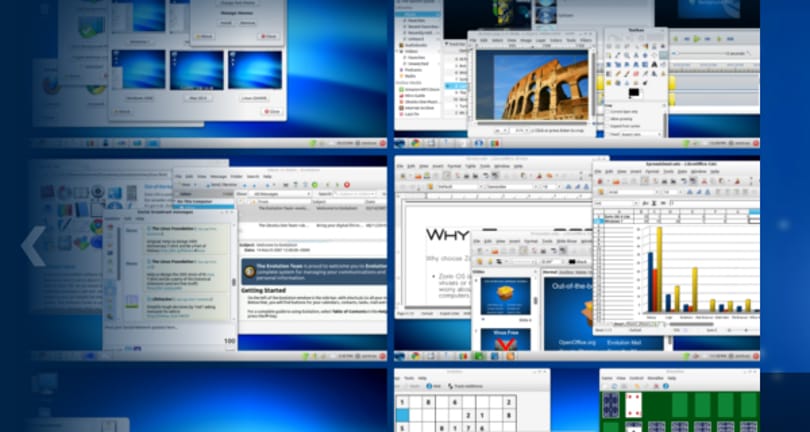The height and width of the screenshot is (432, 810).
Task: Select the blue highlighted Sudoku cell
Action: [402, 415]
